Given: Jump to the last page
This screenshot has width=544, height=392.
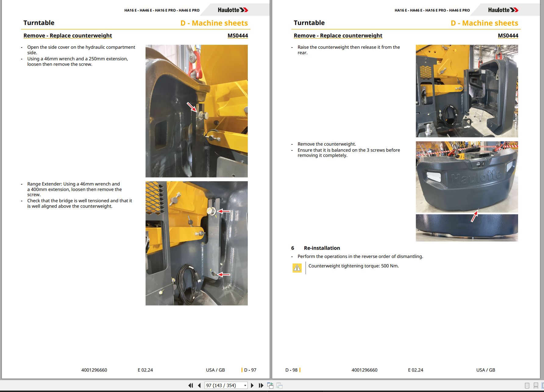Looking at the screenshot, I should pos(261,385).
